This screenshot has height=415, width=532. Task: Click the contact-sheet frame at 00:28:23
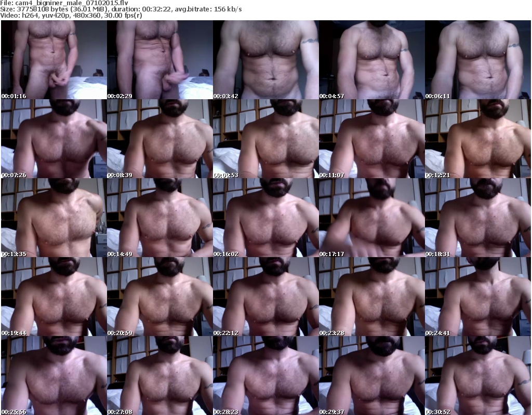coord(266,376)
